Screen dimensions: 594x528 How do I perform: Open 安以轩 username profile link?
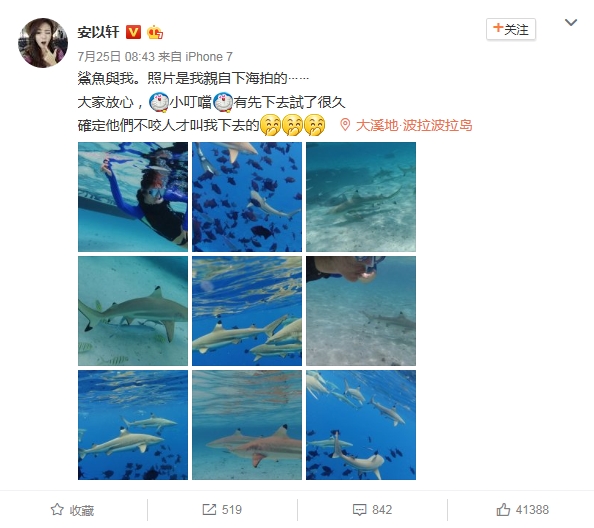click(x=98, y=32)
